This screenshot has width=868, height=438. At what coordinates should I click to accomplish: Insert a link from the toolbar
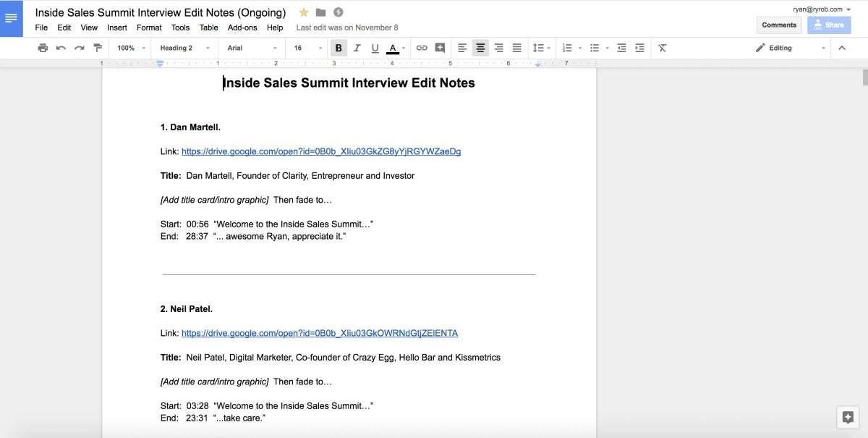(422, 48)
